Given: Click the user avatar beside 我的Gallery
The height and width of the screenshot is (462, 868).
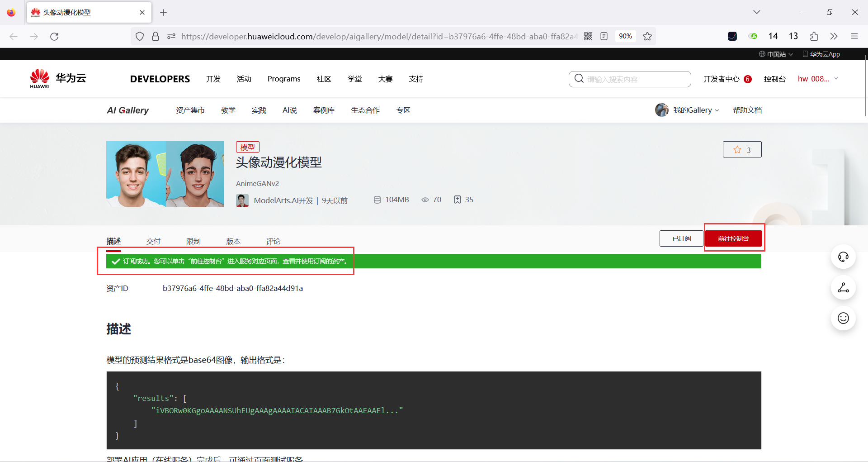Looking at the screenshot, I should coord(662,110).
